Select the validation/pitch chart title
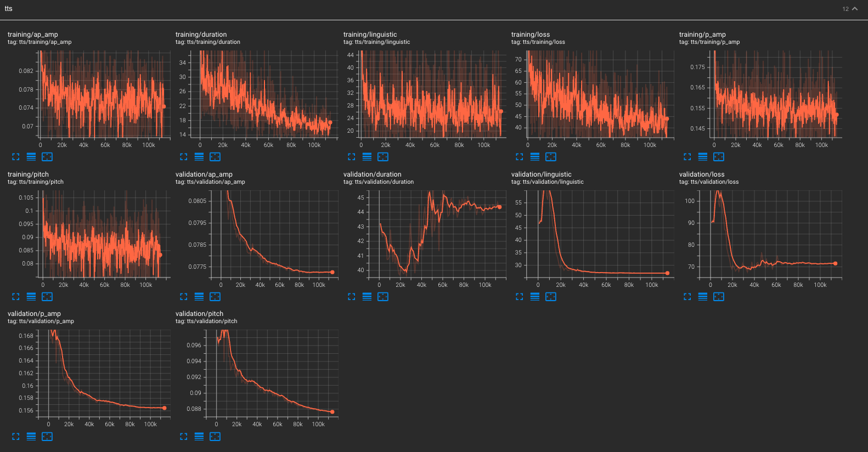This screenshot has height=452, width=868. tap(200, 314)
